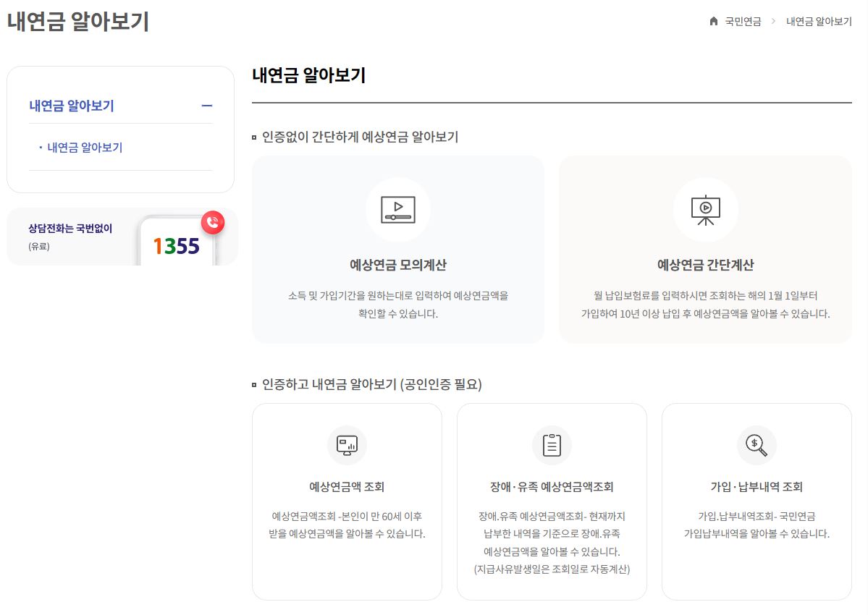Click the 월 납입보험료를 입력하시면 description text
Screen dimensions: 868x615
[705, 305]
